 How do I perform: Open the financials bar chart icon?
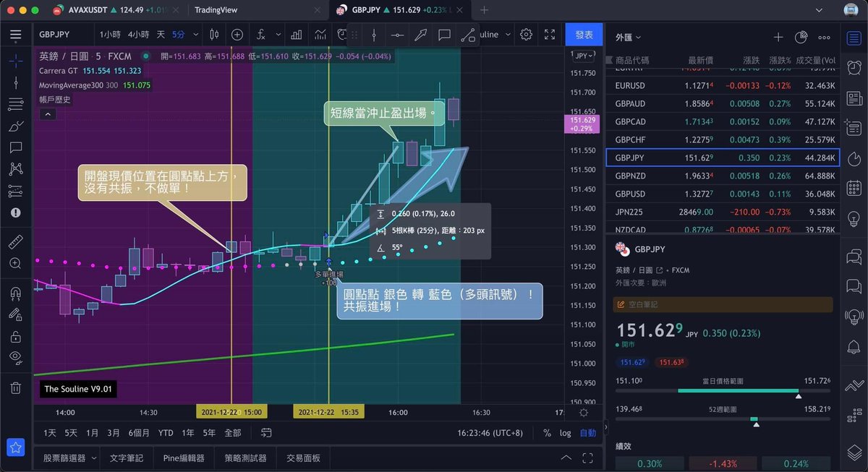[x=296, y=34]
